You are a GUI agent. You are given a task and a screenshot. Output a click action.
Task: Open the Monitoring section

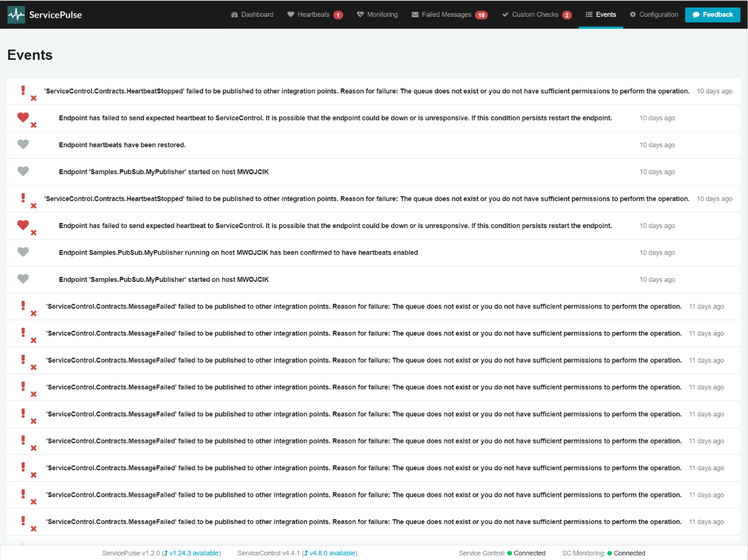click(x=377, y=14)
